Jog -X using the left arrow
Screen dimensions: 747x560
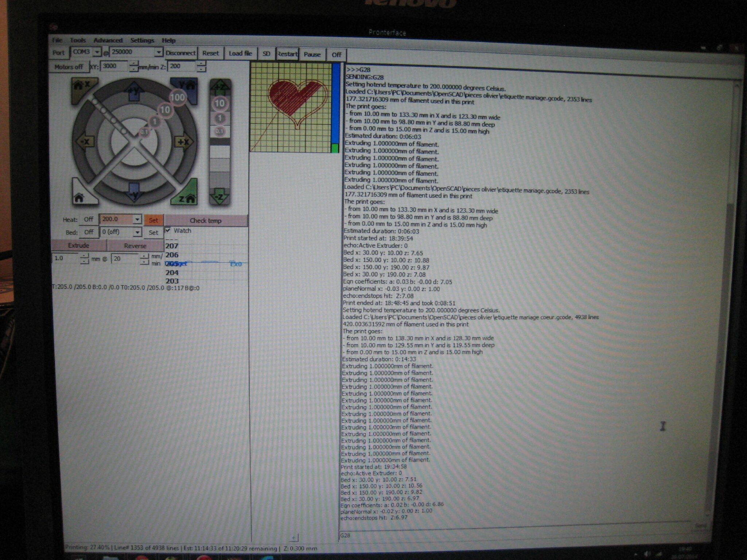85,141
